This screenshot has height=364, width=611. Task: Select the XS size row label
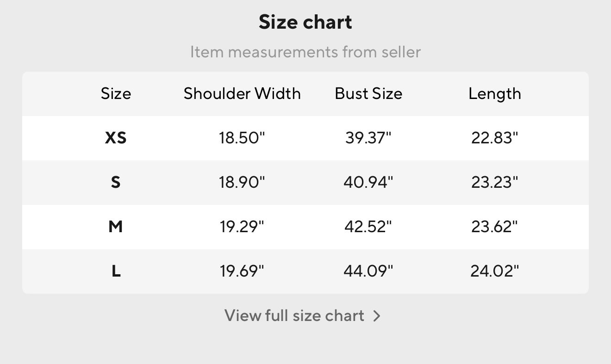(116, 138)
